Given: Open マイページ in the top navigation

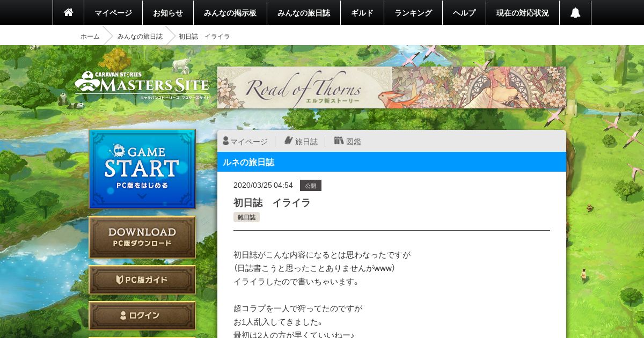Looking at the screenshot, I should (x=113, y=12).
